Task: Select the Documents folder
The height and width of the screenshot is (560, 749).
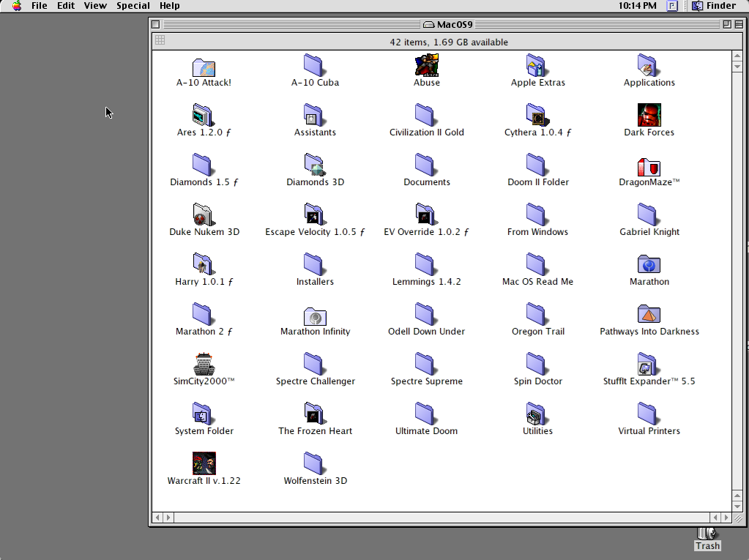Action: click(425, 165)
